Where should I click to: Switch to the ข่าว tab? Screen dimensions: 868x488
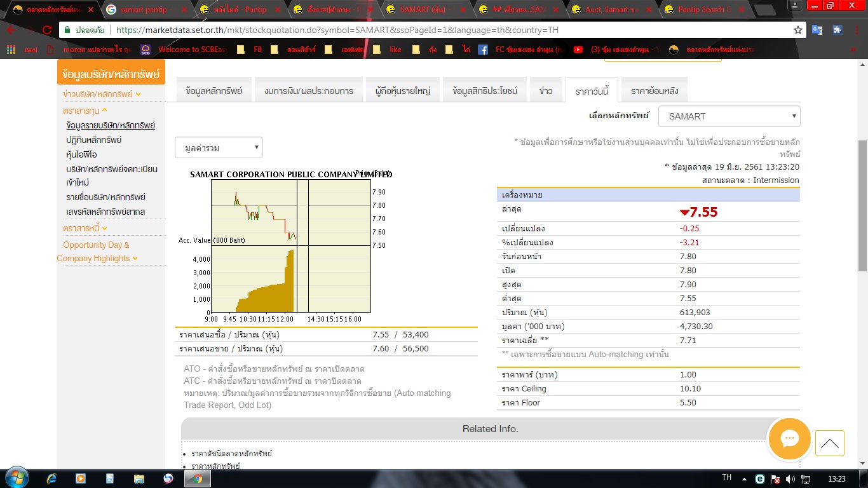[x=546, y=91]
